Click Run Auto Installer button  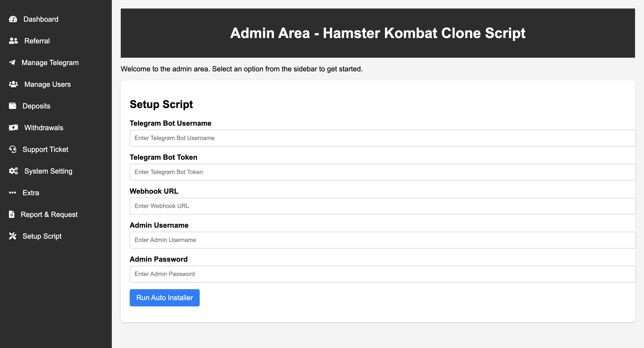[x=165, y=297]
